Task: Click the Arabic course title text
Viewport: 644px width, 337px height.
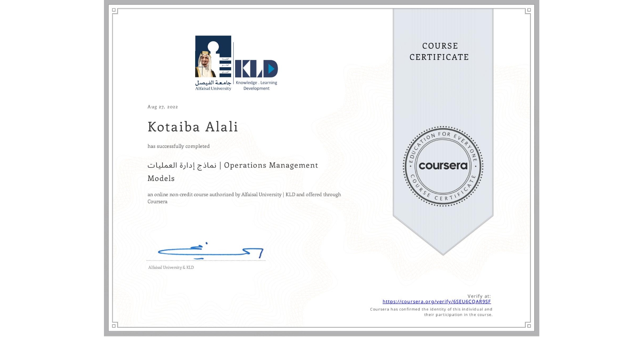Action: pyautogui.click(x=180, y=165)
